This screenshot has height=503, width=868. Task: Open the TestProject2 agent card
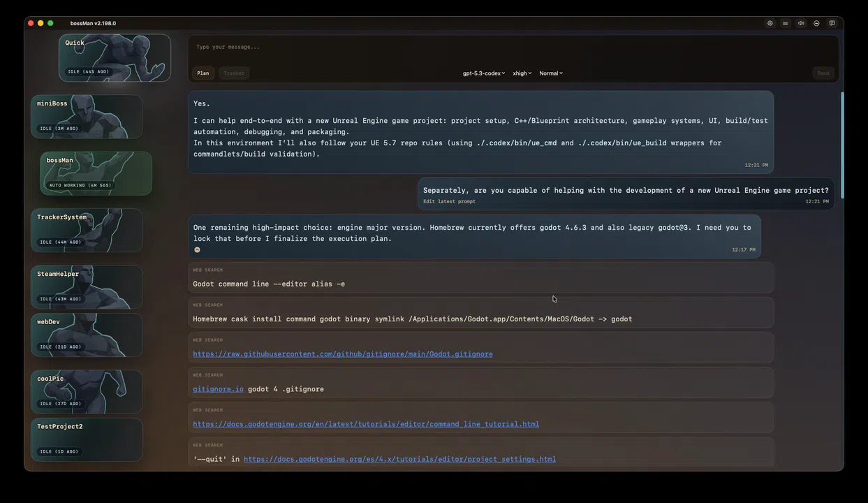click(87, 439)
